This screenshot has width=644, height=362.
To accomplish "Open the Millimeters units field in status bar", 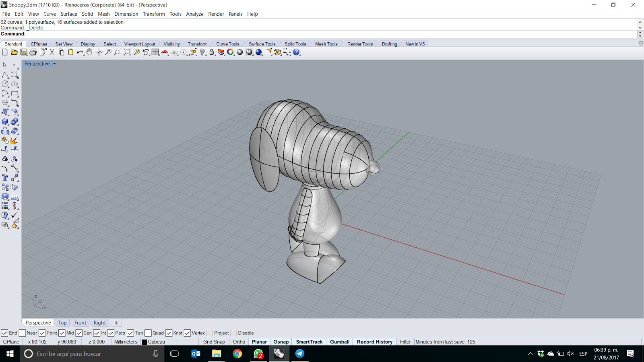I will click(126, 342).
